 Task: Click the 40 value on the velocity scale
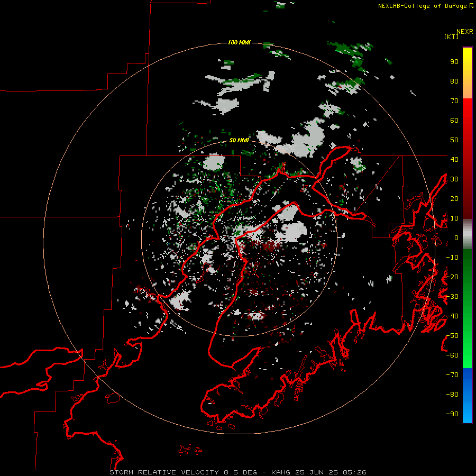(x=454, y=159)
